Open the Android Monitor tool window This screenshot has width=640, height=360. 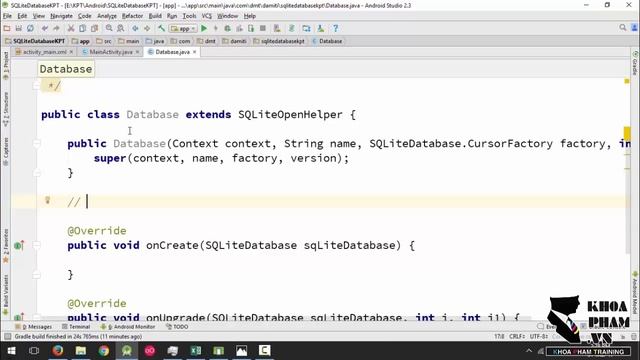click(128, 327)
